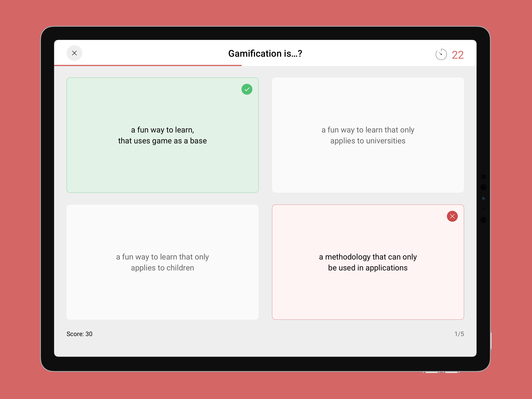
Task: Click the red cross icon on wrong answer
Action: coord(452,216)
